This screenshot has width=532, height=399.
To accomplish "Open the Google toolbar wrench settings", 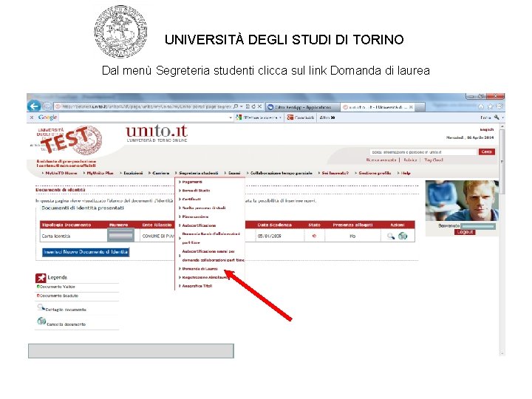I will (x=497, y=117).
